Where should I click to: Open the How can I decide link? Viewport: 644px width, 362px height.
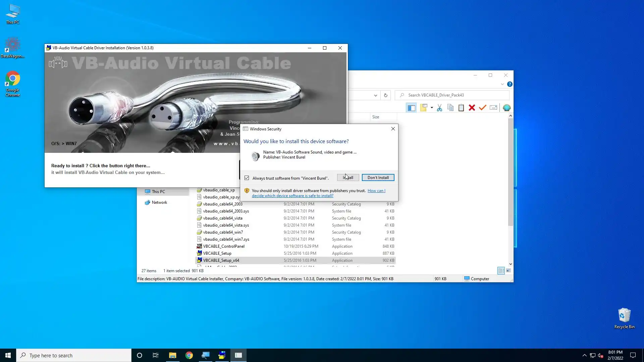coord(292,196)
